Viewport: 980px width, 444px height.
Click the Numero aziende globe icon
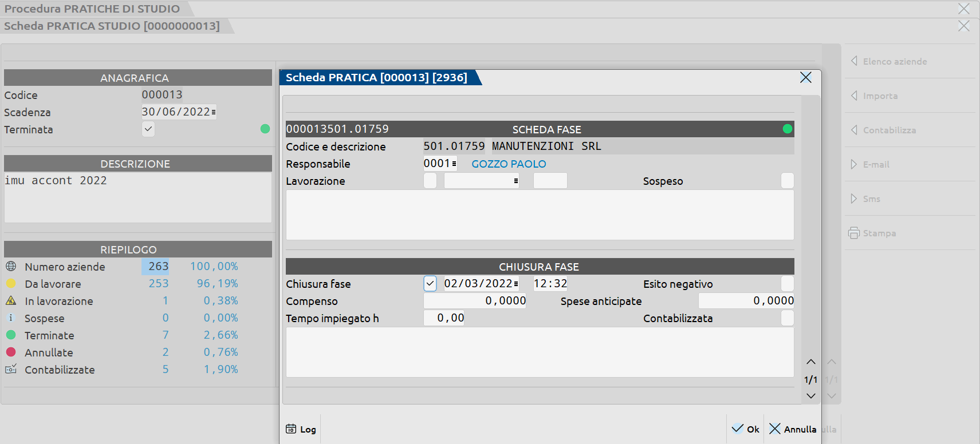pos(11,267)
